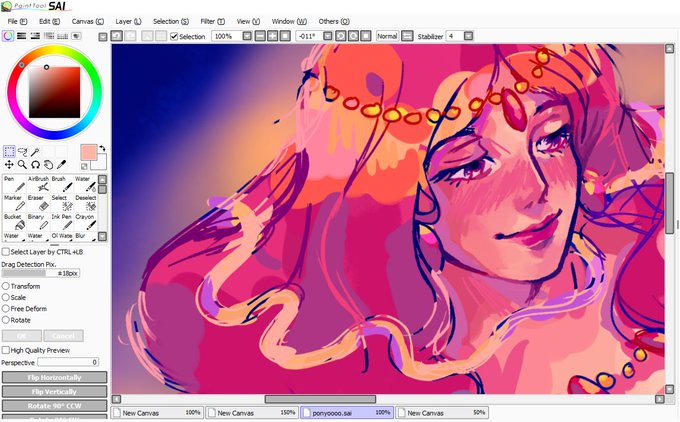Open the Edit menu
Screen dimensions: 680x422
49,21
